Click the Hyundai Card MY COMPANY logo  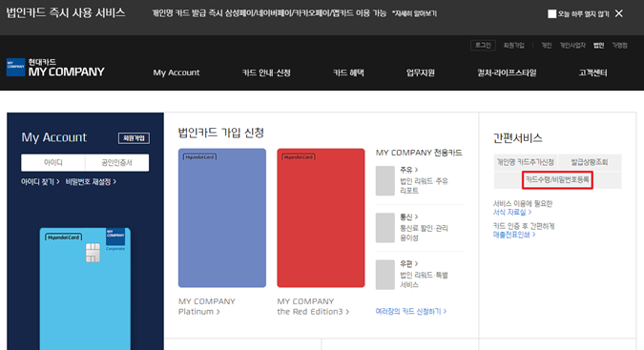tap(55, 68)
